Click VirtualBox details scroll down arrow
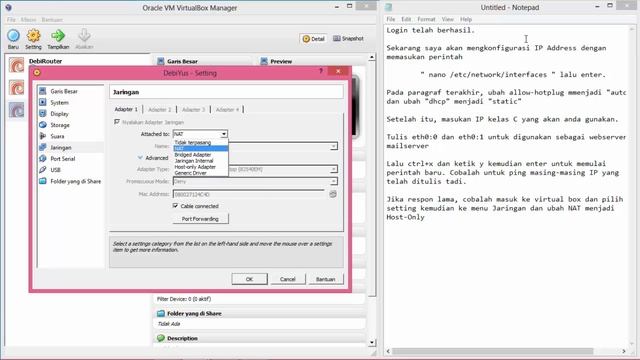The image size is (640, 360). pyautogui.click(x=371, y=342)
